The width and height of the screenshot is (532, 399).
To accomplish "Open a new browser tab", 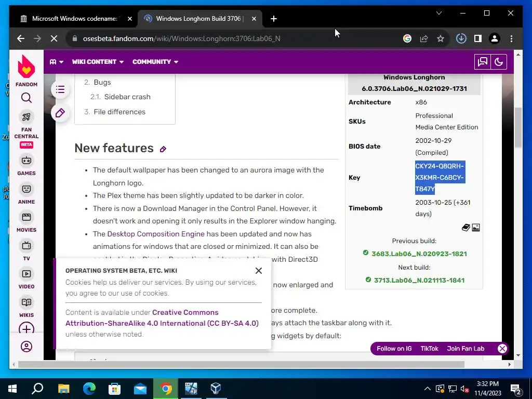I will click(274, 19).
